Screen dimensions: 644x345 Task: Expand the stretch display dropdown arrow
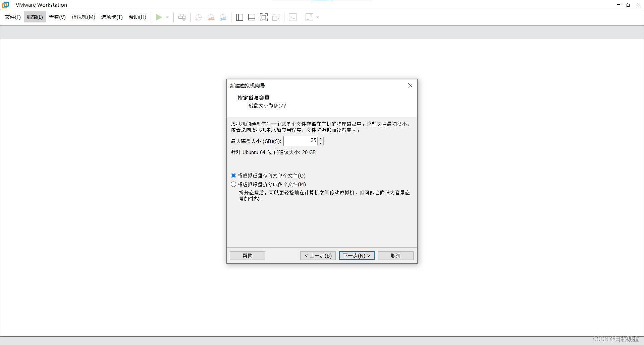point(318,17)
